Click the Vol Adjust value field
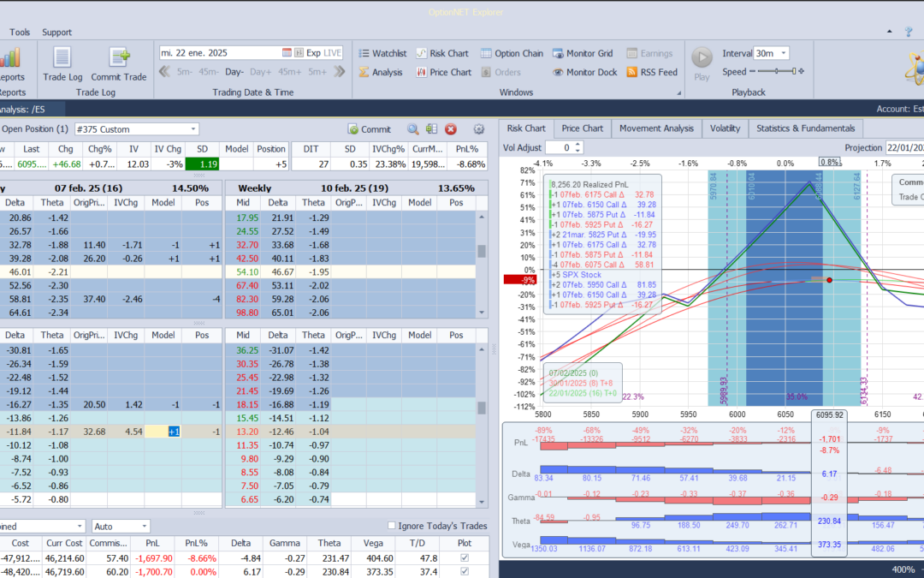The image size is (924, 578). 559,148
